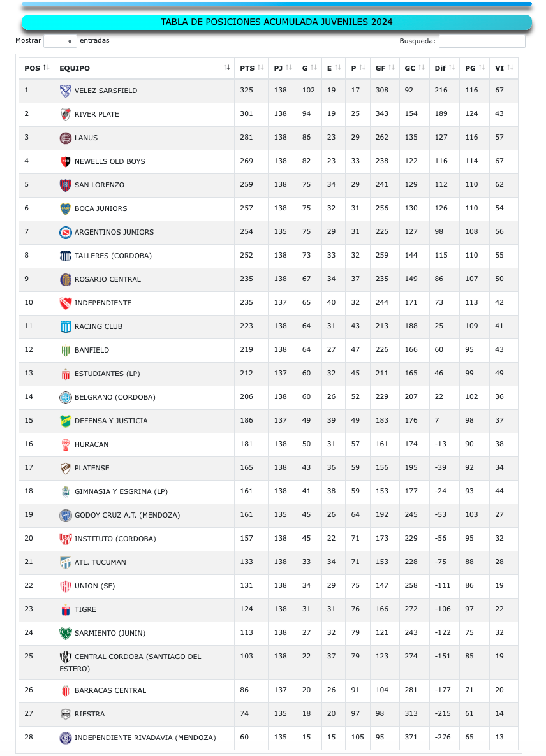Click the Newells Old Boys crest
This screenshot has height=756, width=546.
tap(65, 161)
